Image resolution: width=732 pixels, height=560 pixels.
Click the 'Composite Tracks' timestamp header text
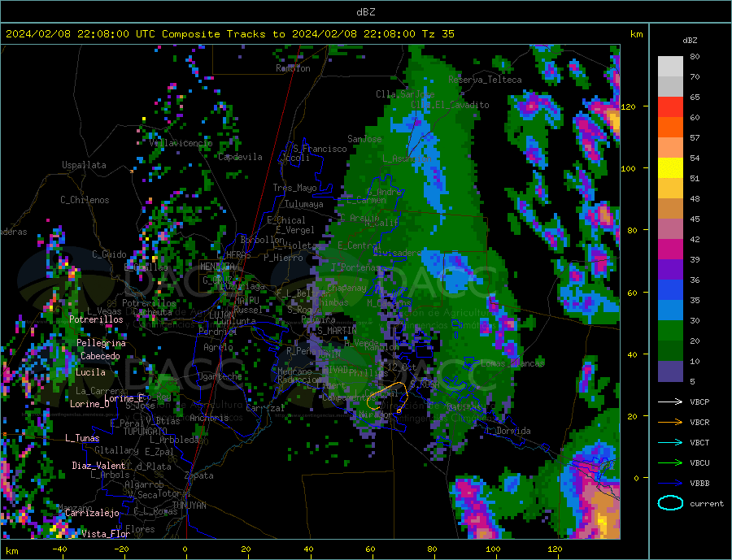point(229,34)
